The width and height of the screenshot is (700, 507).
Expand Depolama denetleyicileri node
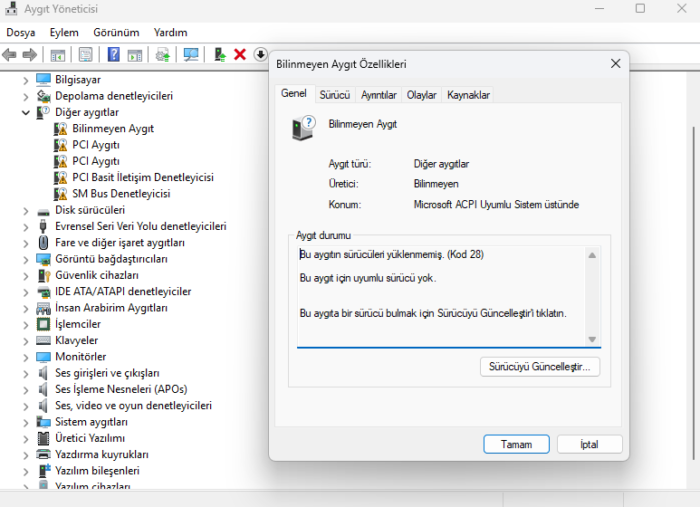click(x=25, y=96)
